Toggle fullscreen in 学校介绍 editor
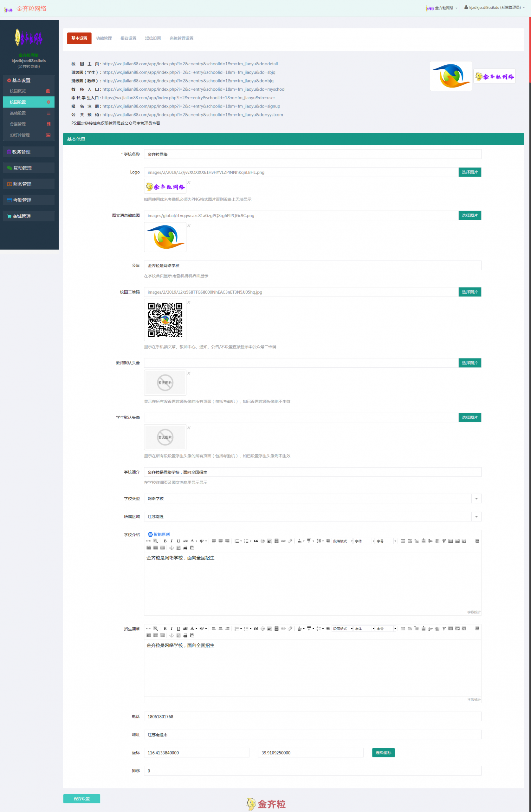The height and width of the screenshot is (812, 531). (477, 541)
